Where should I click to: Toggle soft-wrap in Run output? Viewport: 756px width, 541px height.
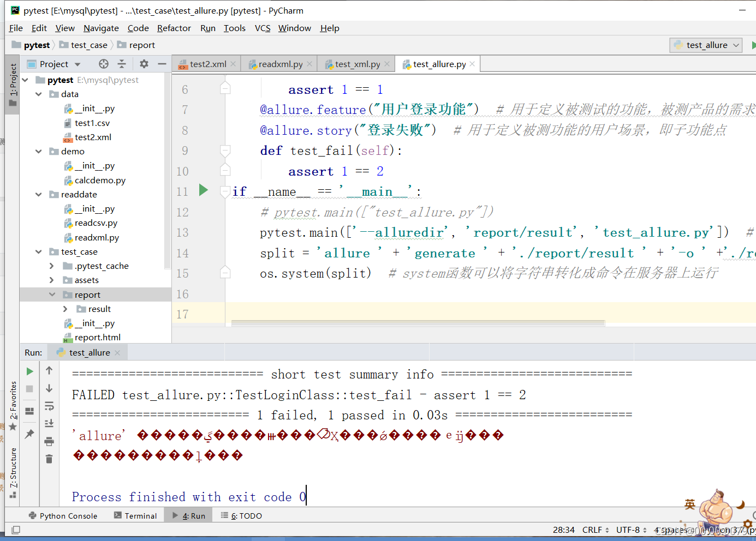click(49, 406)
